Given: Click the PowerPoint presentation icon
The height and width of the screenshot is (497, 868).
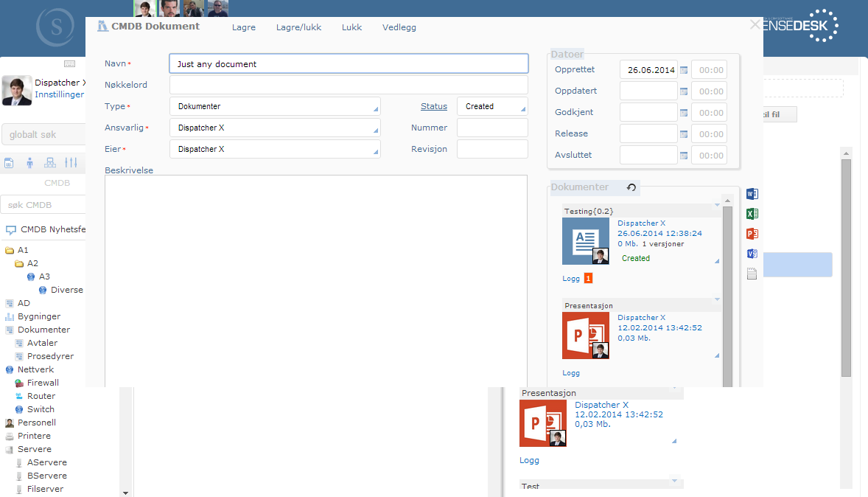Looking at the screenshot, I should (x=752, y=234).
